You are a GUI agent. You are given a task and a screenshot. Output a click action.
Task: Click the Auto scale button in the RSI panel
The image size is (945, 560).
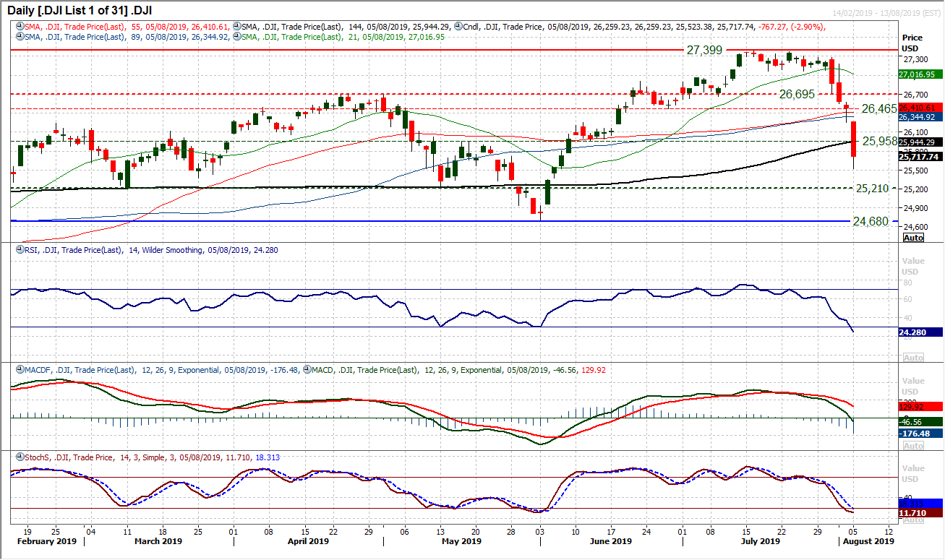pyautogui.click(x=913, y=358)
